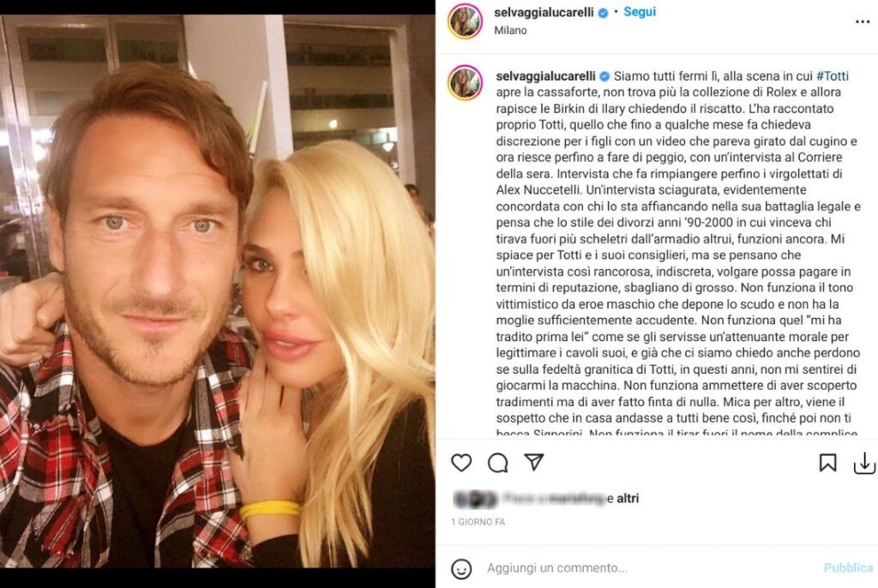Like the post with the heart icon

(461, 463)
